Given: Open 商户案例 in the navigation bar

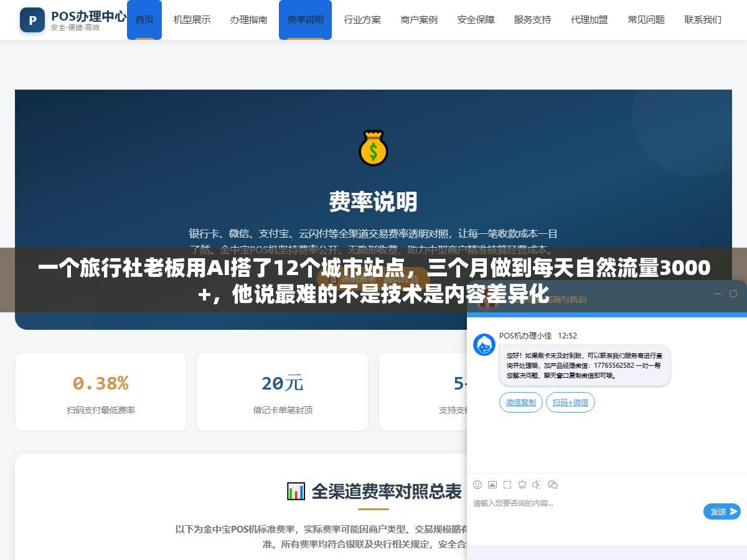Looking at the screenshot, I should 419,20.
